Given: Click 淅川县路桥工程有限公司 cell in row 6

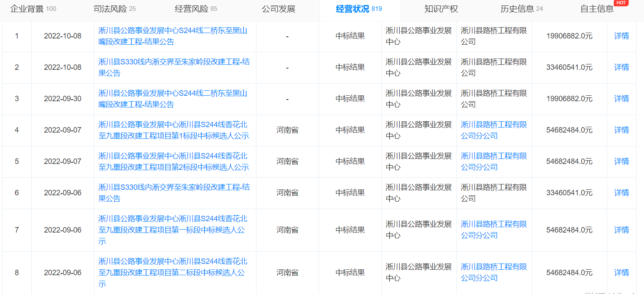Looking at the screenshot, I should point(494,193).
